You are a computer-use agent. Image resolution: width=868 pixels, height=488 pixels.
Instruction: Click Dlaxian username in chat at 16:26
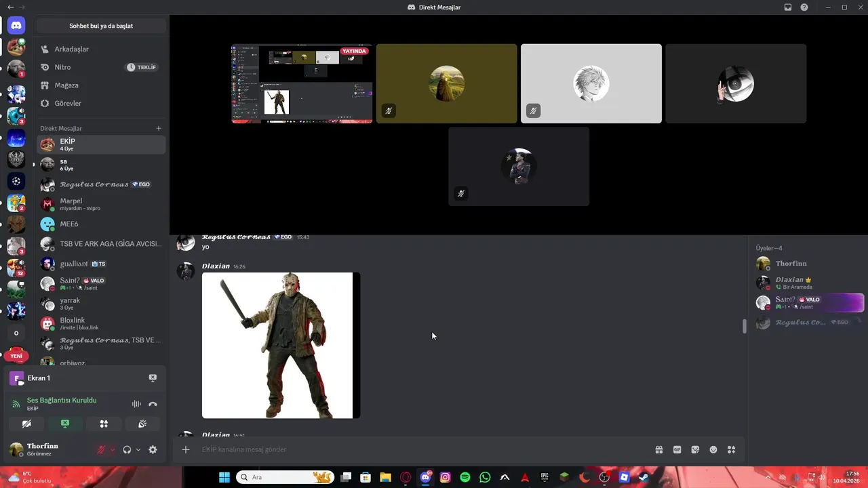tap(216, 266)
